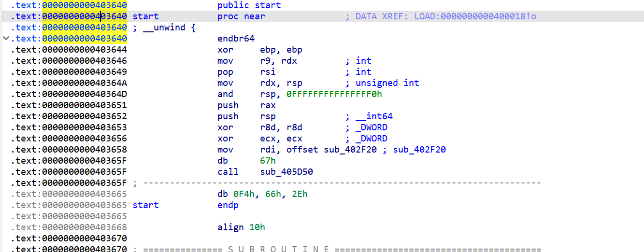The height and width of the screenshot is (252, 644).
Task: Select 'r9, rdx' operands
Action: 278,61
